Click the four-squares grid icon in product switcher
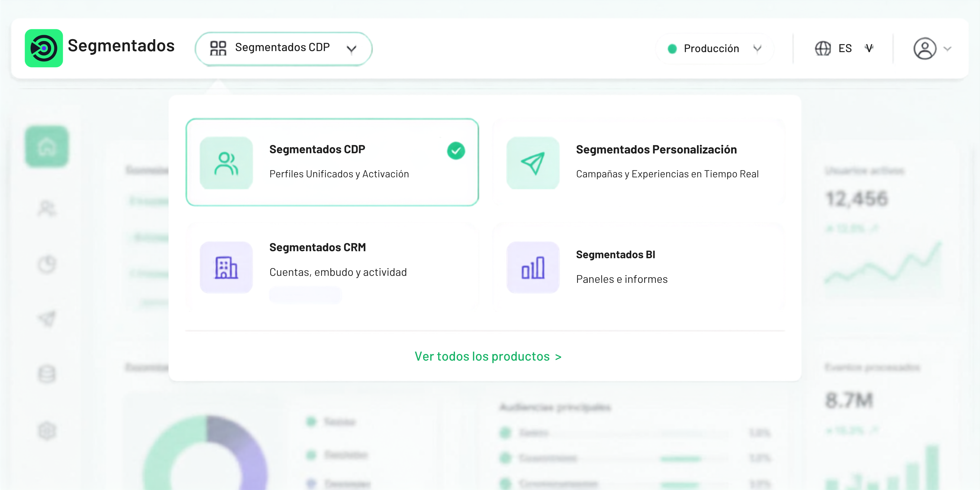This screenshot has height=490, width=980. (x=218, y=48)
